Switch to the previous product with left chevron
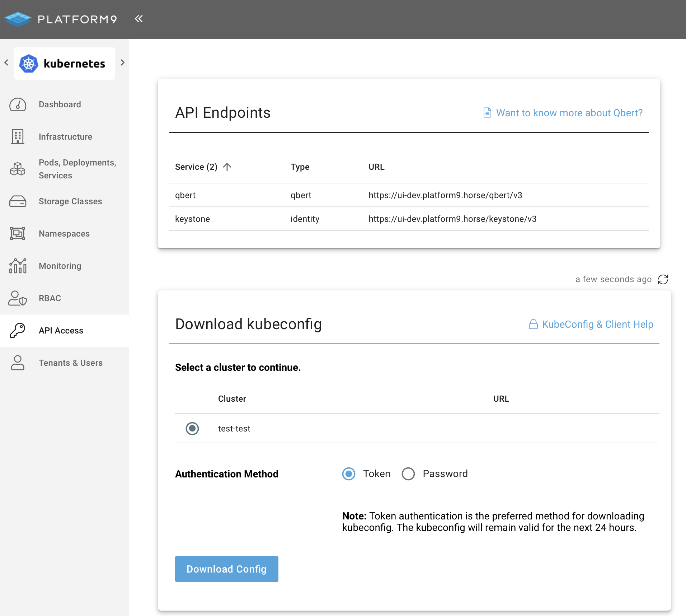This screenshot has width=686, height=616. click(x=6, y=62)
